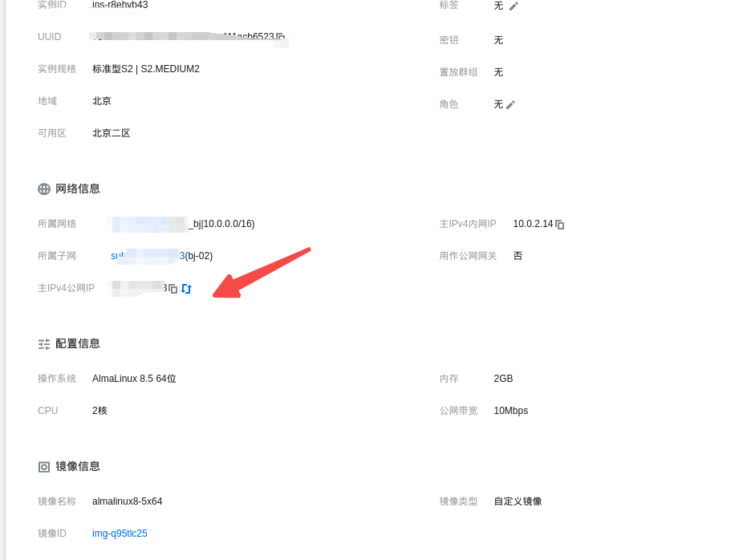Open the 所属子网 subnet link

[148, 256]
